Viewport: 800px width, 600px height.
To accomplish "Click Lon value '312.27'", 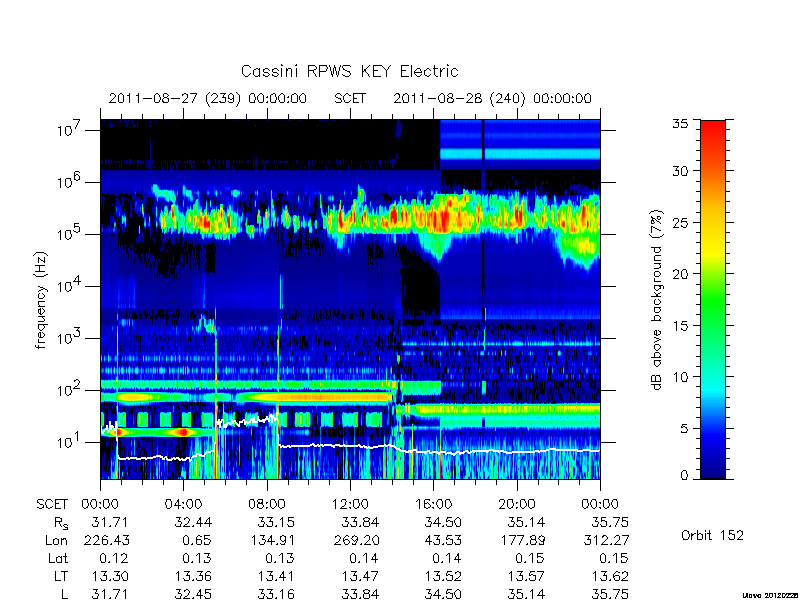I will tap(606, 540).
